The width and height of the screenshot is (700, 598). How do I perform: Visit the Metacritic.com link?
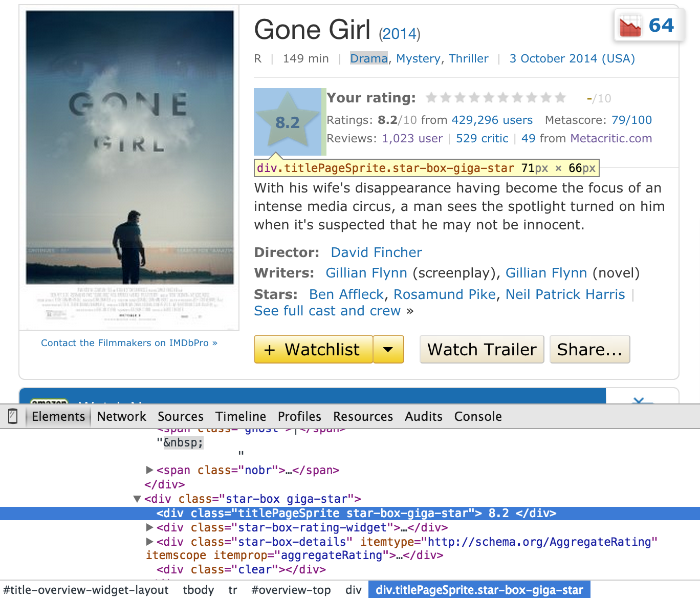611,138
